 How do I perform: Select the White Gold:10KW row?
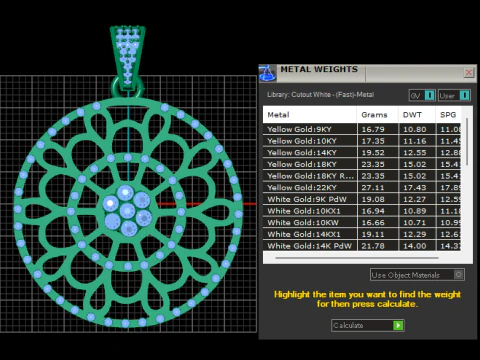click(x=362, y=222)
